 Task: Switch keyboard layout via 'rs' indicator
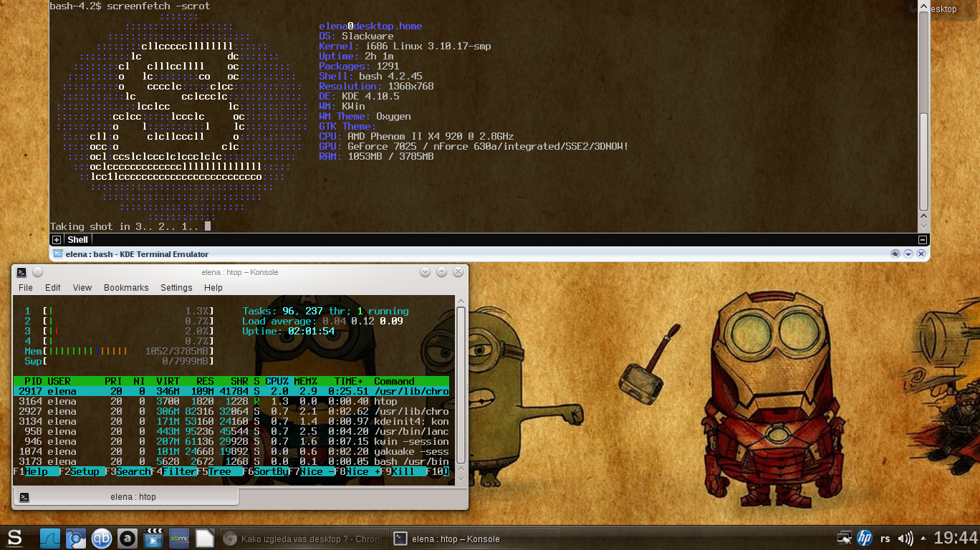885,539
